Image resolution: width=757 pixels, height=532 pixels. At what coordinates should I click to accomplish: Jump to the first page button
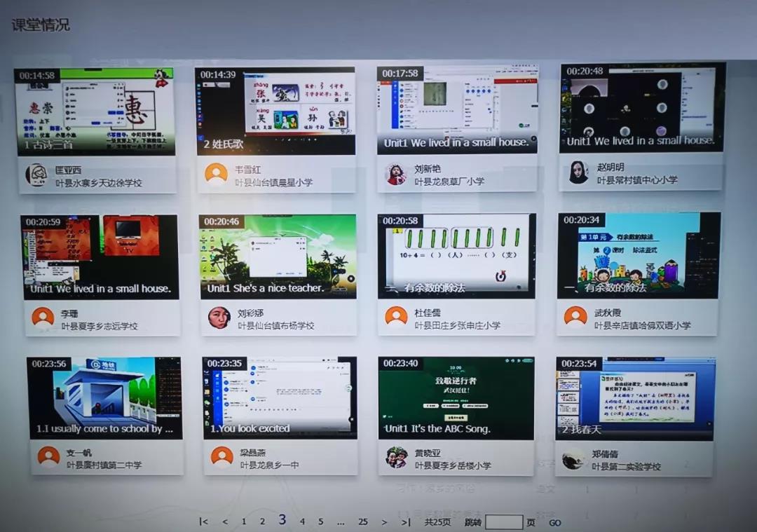click(203, 521)
